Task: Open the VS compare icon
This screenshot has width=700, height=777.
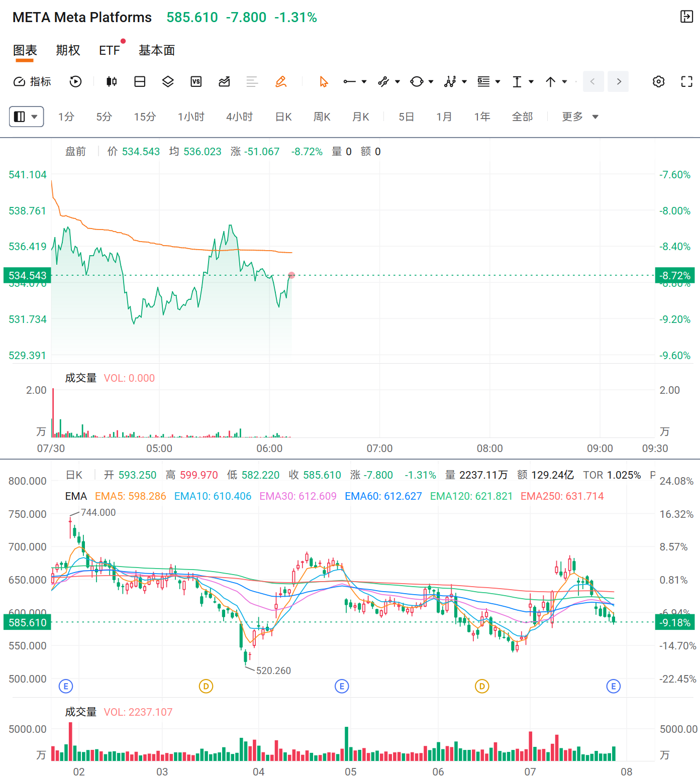Action: click(196, 81)
